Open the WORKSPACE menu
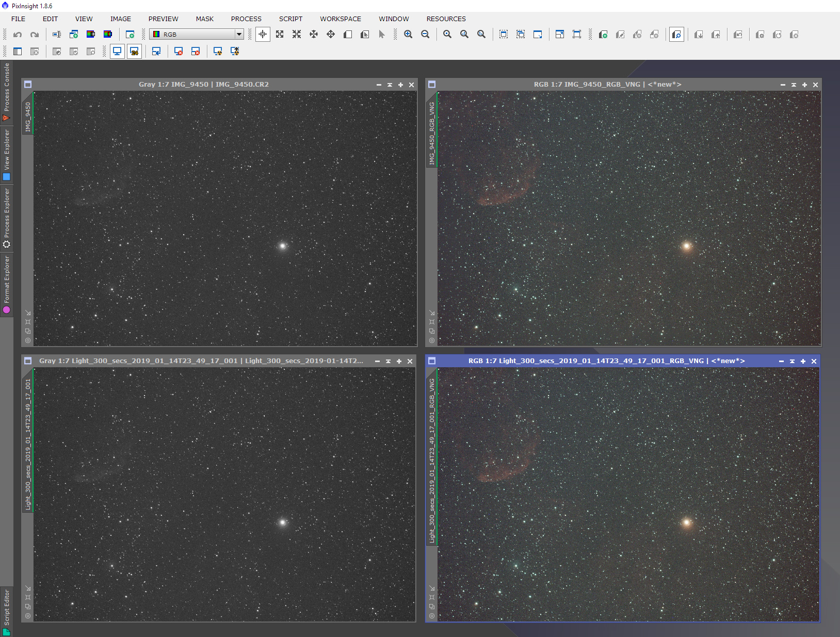Screen dimensions: 840x637 point(341,19)
